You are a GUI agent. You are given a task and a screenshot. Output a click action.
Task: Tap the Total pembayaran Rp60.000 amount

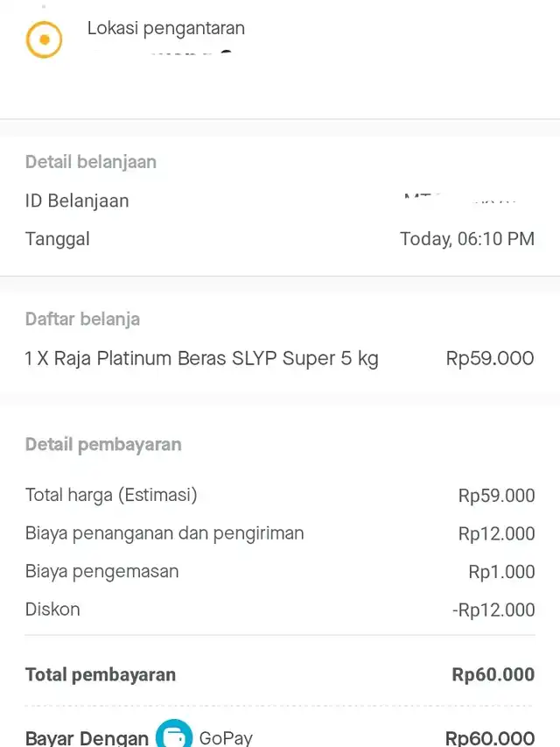[493, 674]
